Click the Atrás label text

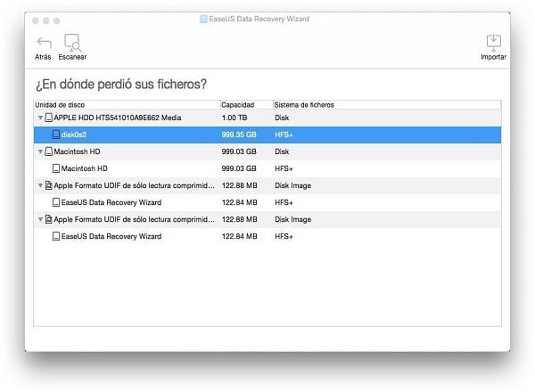pos(43,57)
